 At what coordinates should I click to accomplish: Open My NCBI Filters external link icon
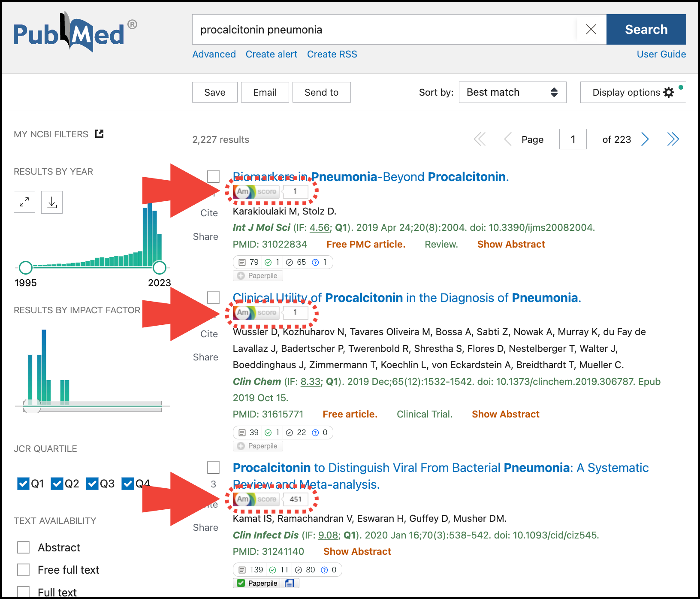99,133
